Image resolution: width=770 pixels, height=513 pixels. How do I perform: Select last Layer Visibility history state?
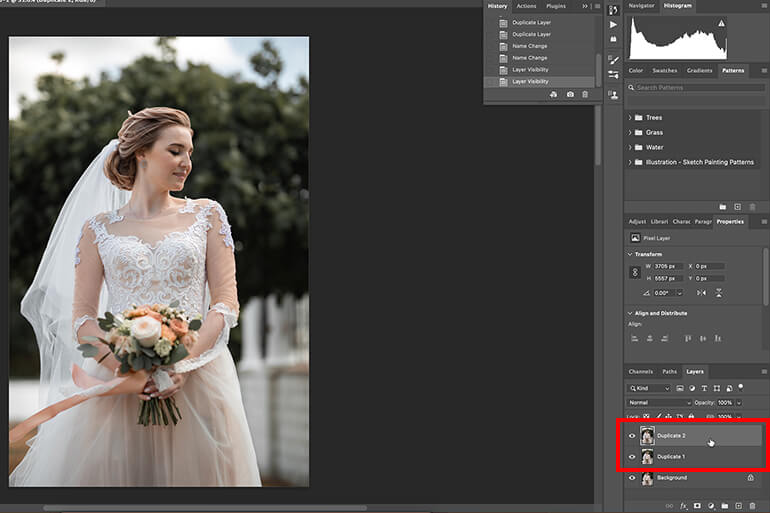click(539, 81)
